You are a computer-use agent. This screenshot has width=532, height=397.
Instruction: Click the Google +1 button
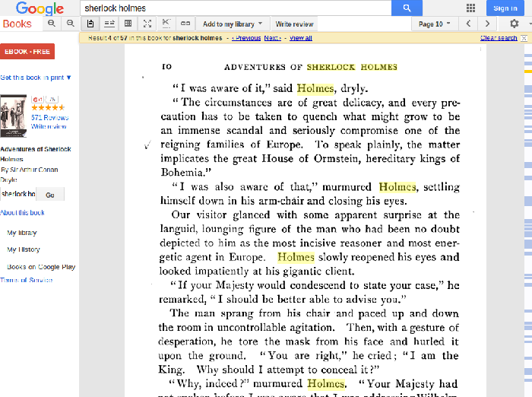[x=38, y=99]
